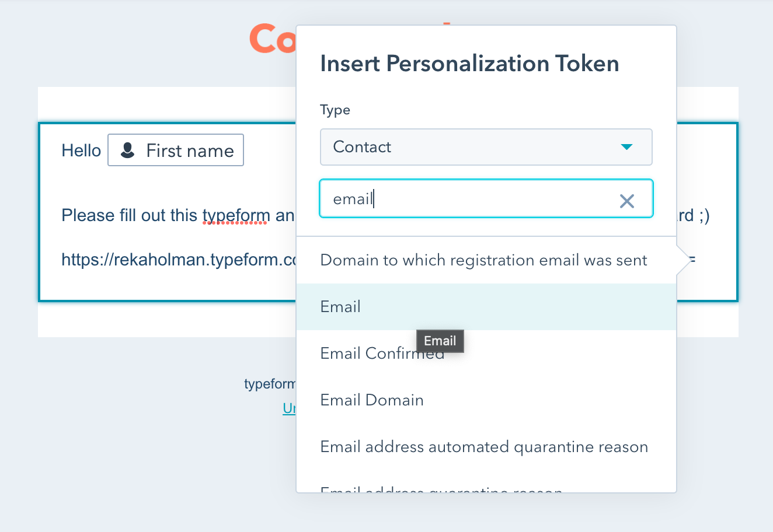Focus the token search field containing email
The width and height of the screenshot is (773, 532).
(x=486, y=199)
